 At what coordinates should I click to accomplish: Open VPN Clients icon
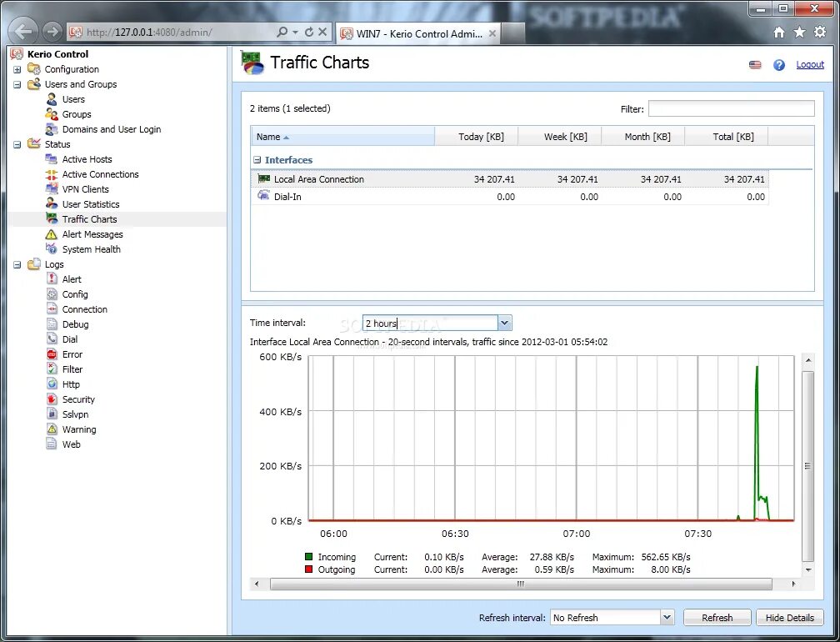coord(52,189)
